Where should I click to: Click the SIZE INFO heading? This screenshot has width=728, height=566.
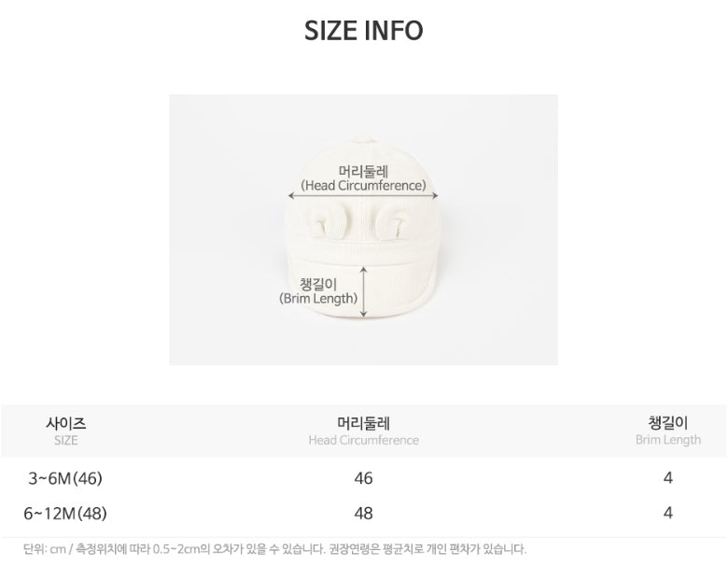point(363,31)
